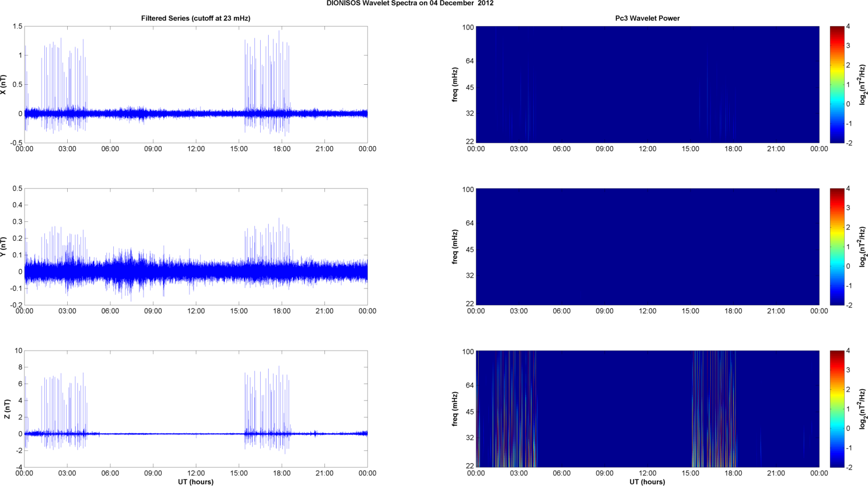Click the 12:00 tick under the Y series plot

tap(196, 311)
